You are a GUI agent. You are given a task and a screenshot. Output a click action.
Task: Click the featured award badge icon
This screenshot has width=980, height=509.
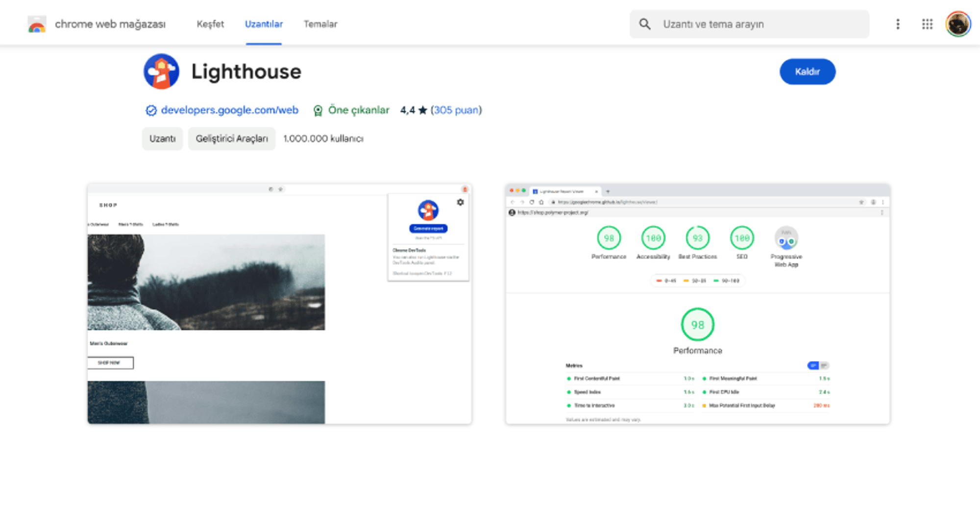tap(318, 110)
